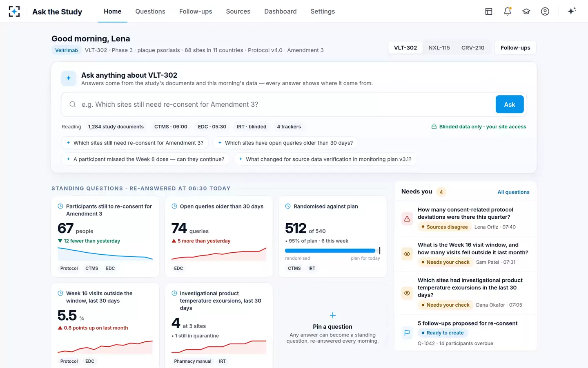Click the Veltrimab tag

coord(67,50)
